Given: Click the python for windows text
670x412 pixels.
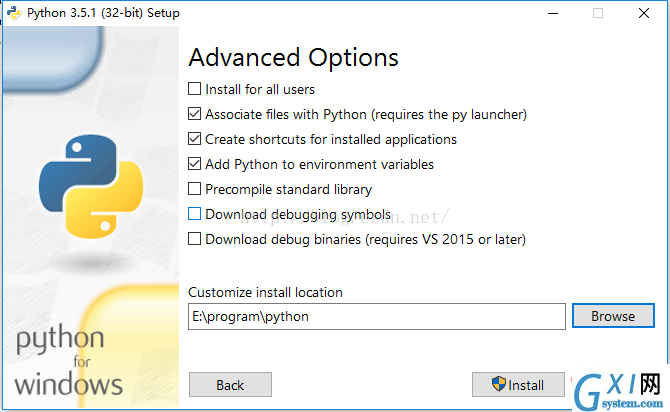Looking at the screenshot, I should coord(68,360).
